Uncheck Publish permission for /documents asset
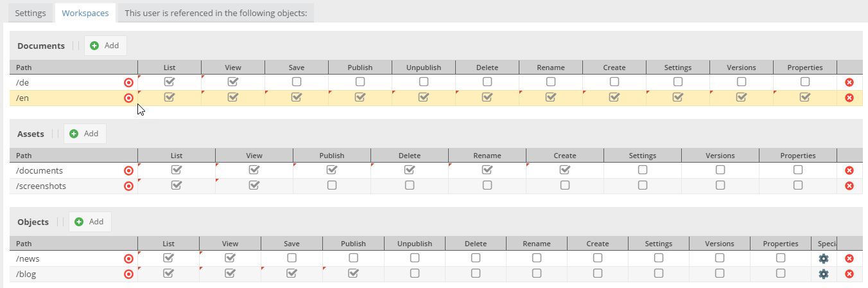This screenshot has width=868, height=288. coord(332,170)
